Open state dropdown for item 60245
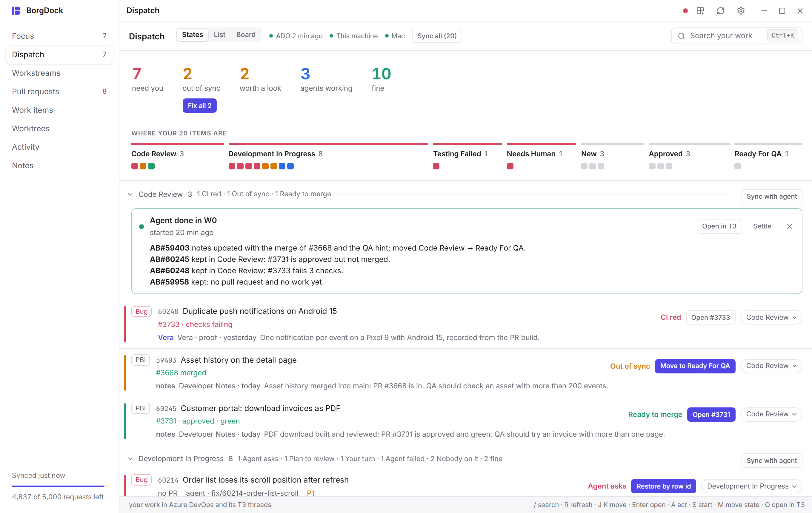The height and width of the screenshot is (513, 812). pyautogui.click(x=771, y=414)
